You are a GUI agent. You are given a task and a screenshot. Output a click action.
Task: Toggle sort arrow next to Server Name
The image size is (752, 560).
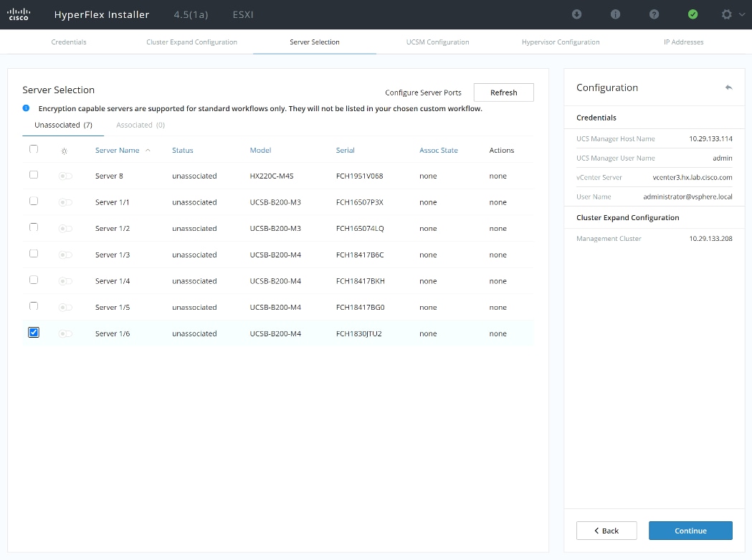point(148,150)
